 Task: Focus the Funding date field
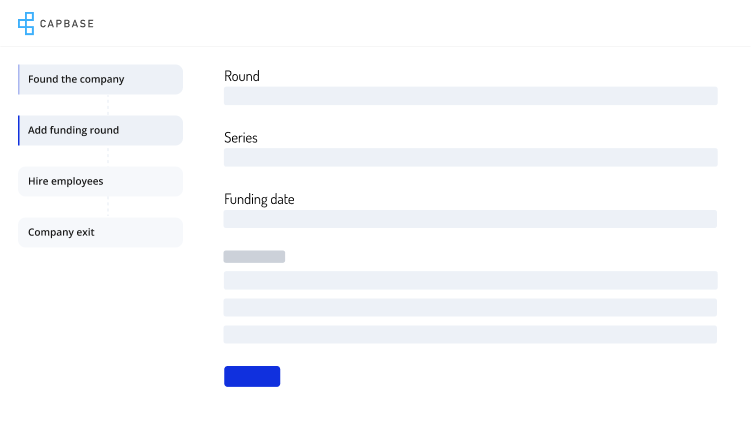click(470, 219)
